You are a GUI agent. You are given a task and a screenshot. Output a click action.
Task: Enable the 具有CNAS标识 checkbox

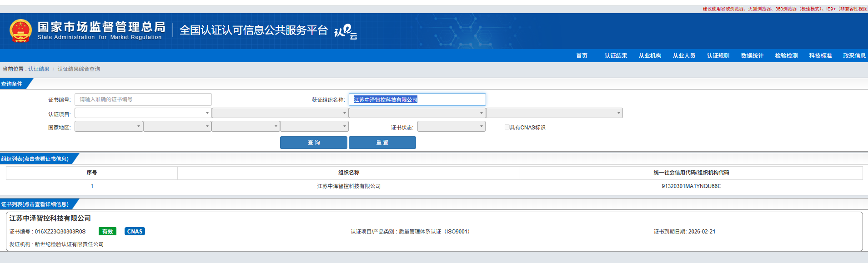[x=507, y=127]
